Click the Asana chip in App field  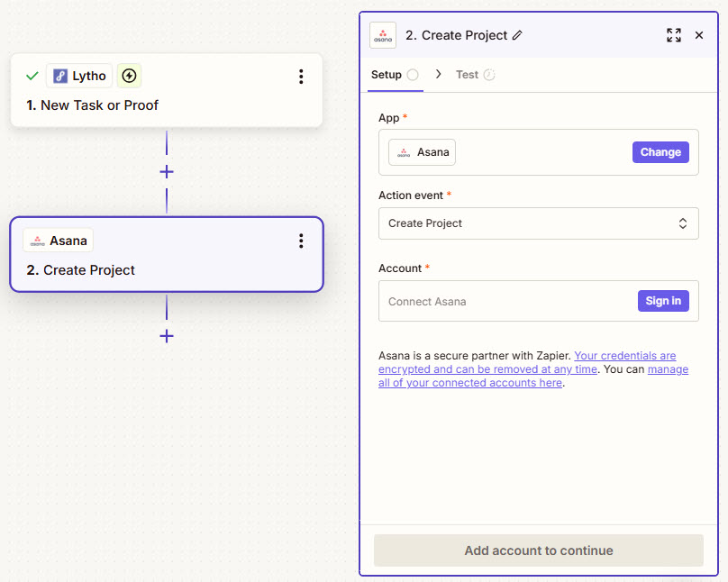pyautogui.click(x=422, y=152)
